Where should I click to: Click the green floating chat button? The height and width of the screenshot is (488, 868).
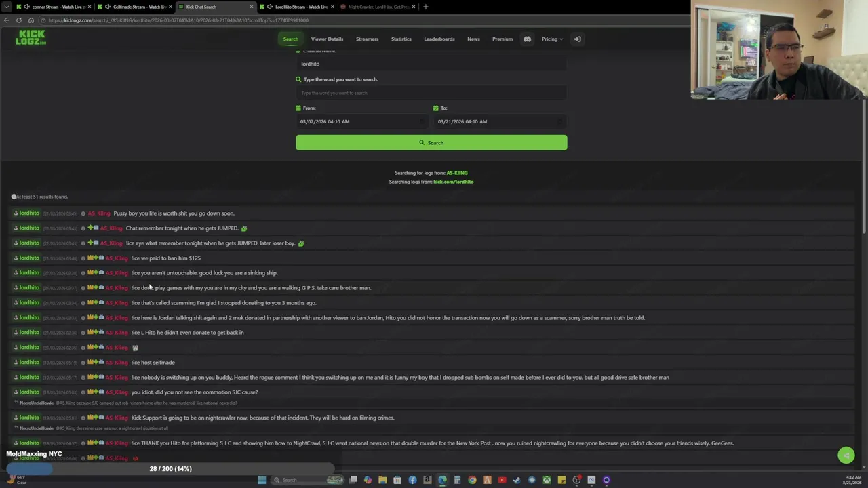tap(846, 455)
